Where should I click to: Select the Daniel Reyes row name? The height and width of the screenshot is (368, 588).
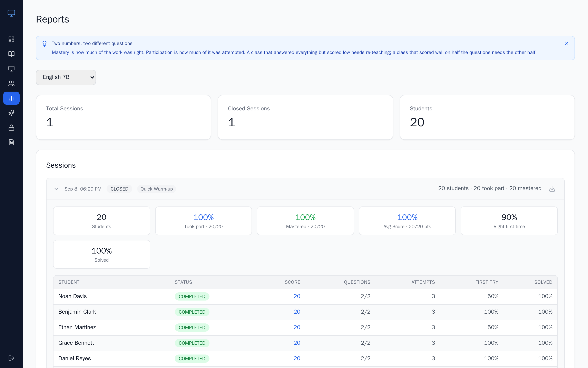click(75, 358)
